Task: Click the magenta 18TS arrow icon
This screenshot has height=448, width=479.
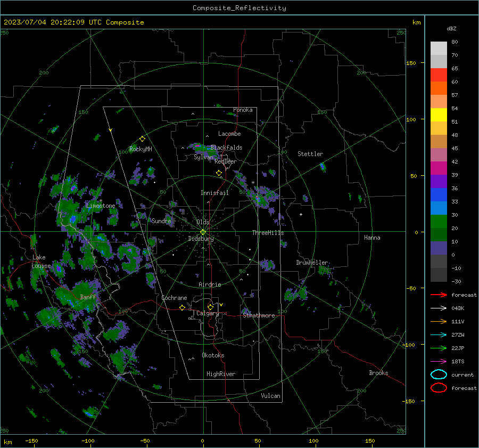Action: pyautogui.click(x=439, y=362)
